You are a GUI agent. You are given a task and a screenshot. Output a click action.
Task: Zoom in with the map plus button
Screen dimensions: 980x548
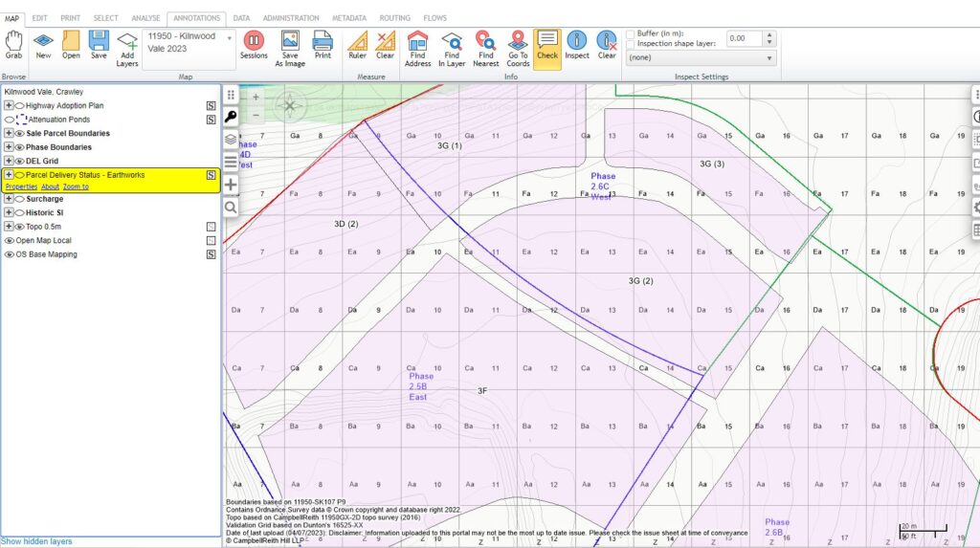pos(256,97)
